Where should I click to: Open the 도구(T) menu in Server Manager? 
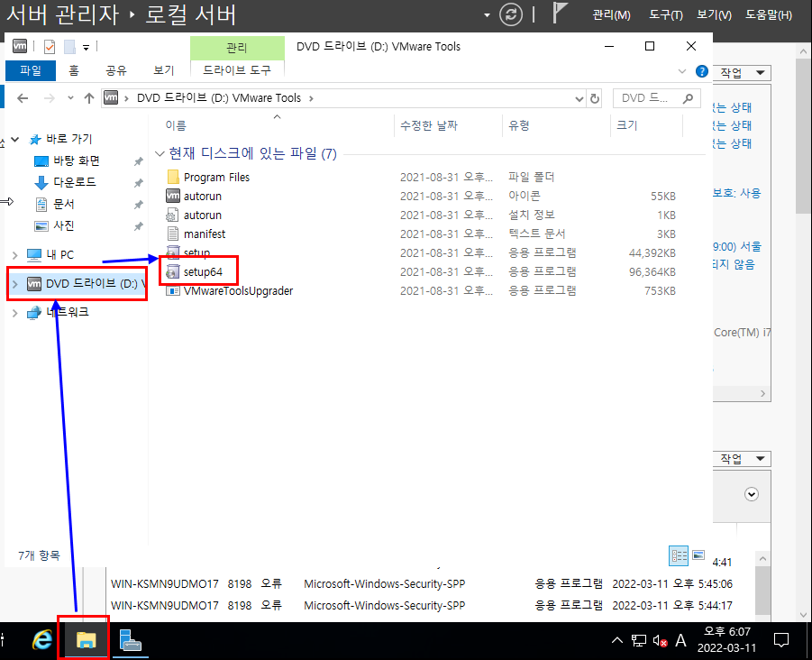point(666,15)
